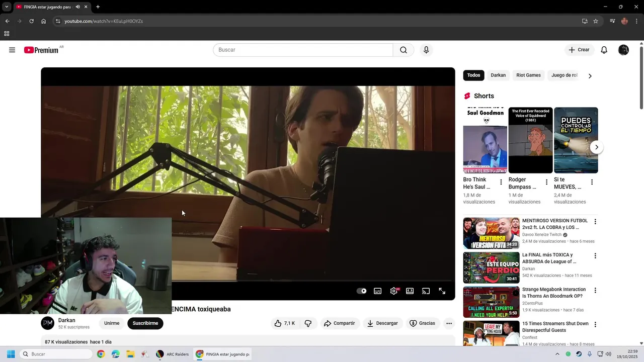This screenshot has width=644, height=362.
Task: Open Darkan channel avatar icon
Action: click(x=48, y=323)
